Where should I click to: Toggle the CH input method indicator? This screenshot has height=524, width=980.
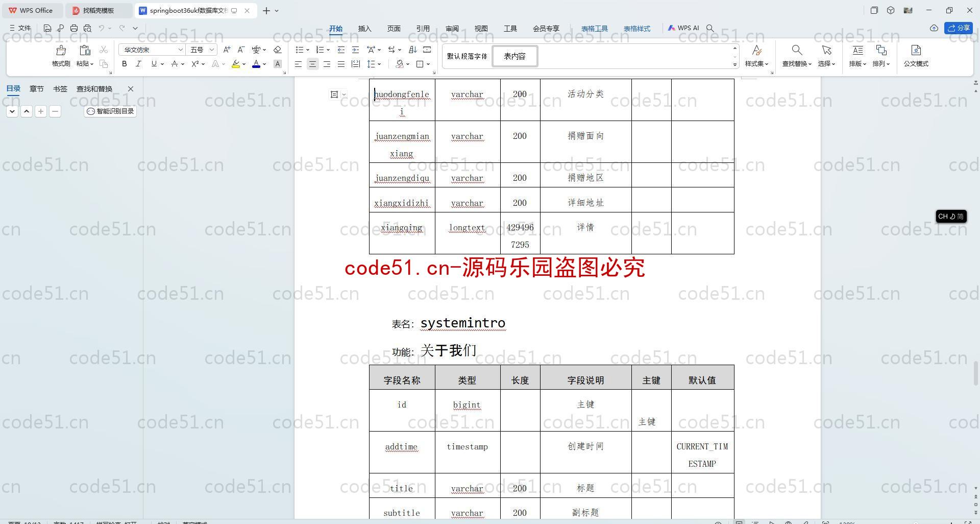950,217
